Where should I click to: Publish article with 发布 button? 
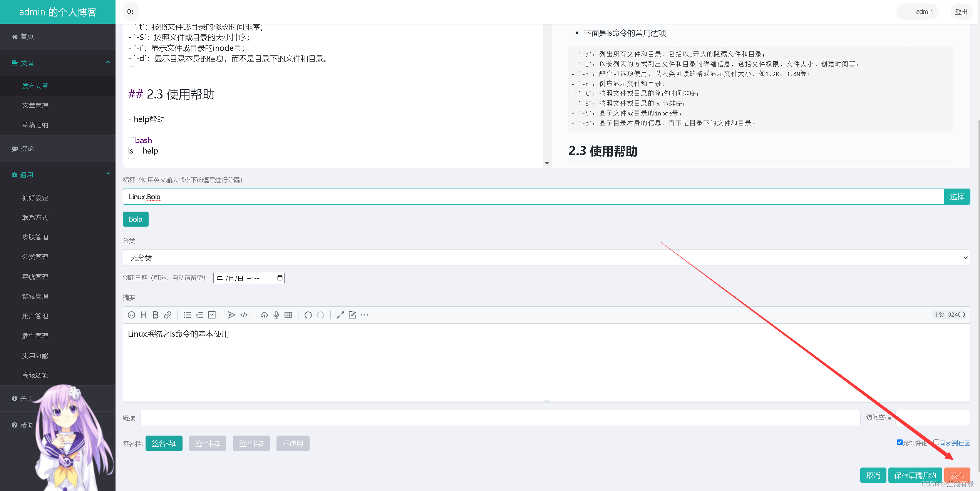click(x=957, y=475)
